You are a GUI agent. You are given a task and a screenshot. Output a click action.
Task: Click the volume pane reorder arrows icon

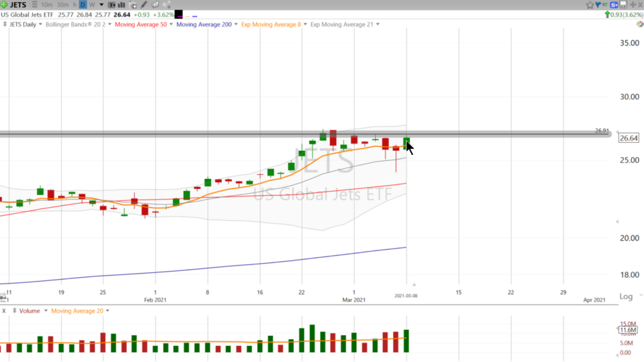pos(14,310)
